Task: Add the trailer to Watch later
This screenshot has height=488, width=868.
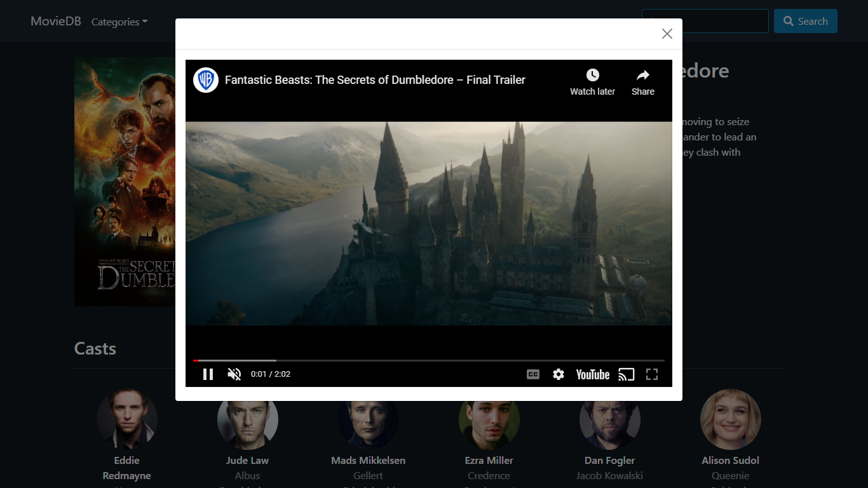Action: pos(592,82)
